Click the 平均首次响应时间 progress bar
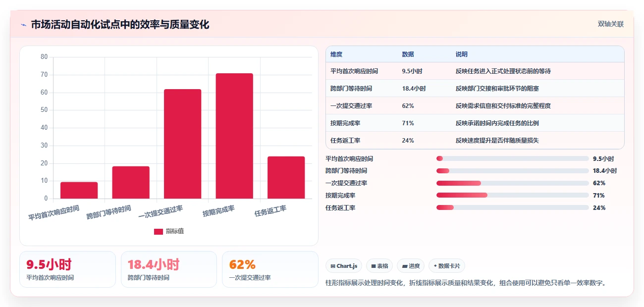 point(512,158)
